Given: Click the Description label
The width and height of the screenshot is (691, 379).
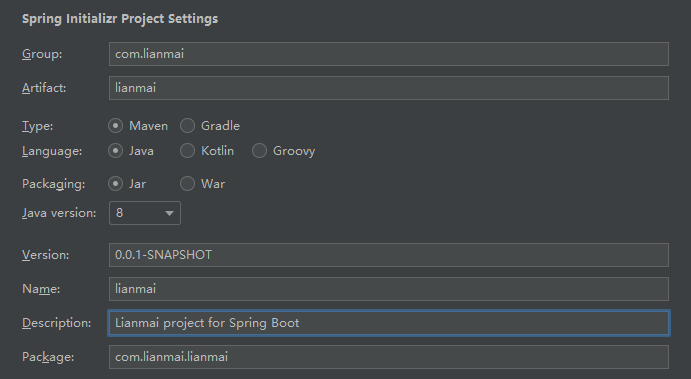Looking at the screenshot, I should (x=56, y=323).
